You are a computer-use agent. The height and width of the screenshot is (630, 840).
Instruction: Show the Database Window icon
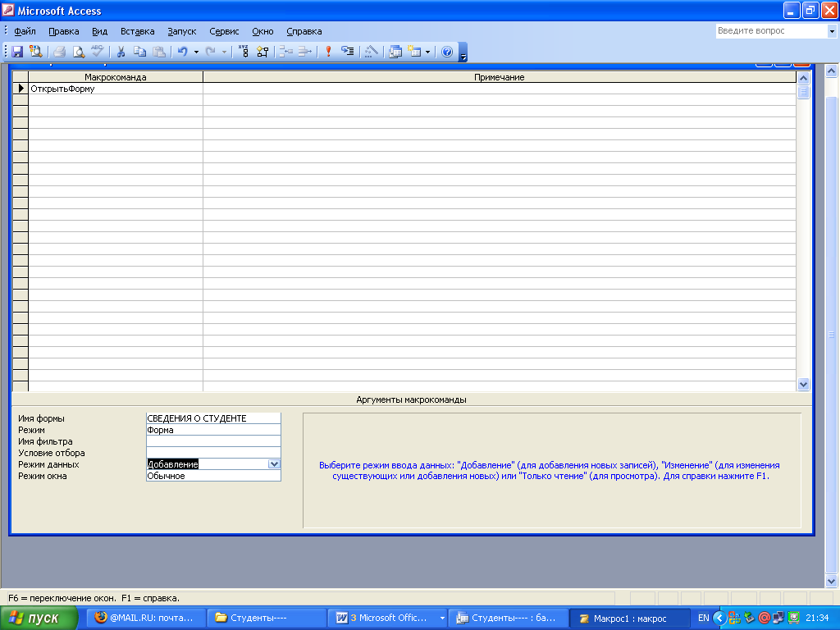tap(395, 52)
